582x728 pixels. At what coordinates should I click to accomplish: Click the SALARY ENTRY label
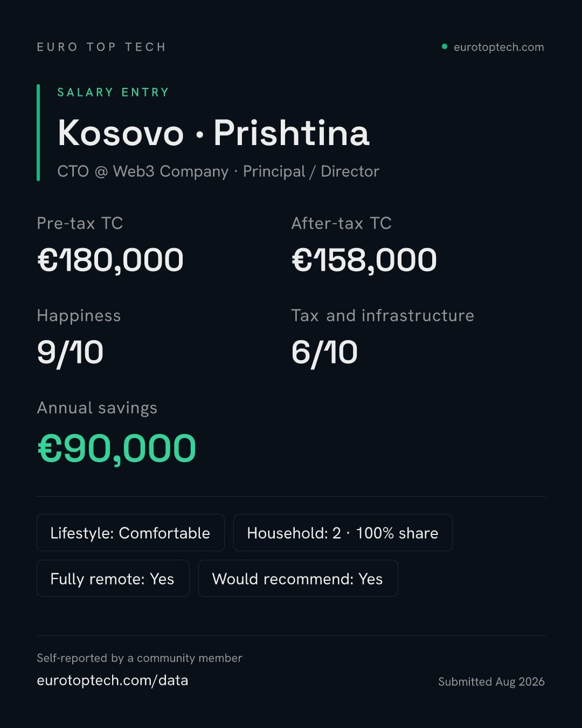113,92
